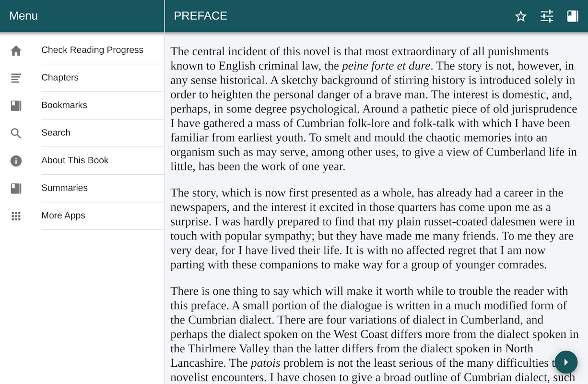The image size is (588, 384).
Task: Click the About This Book info icon
Action: tap(16, 161)
